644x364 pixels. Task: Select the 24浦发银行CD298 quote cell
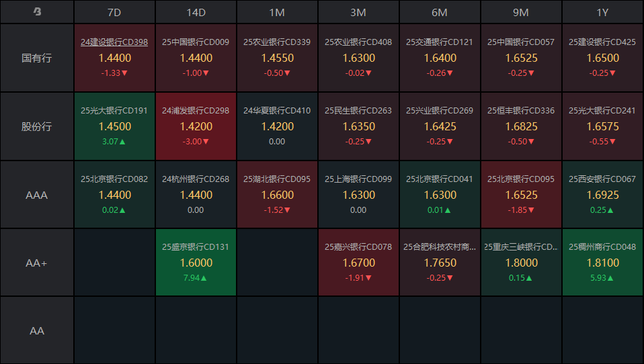tap(196, 126)
